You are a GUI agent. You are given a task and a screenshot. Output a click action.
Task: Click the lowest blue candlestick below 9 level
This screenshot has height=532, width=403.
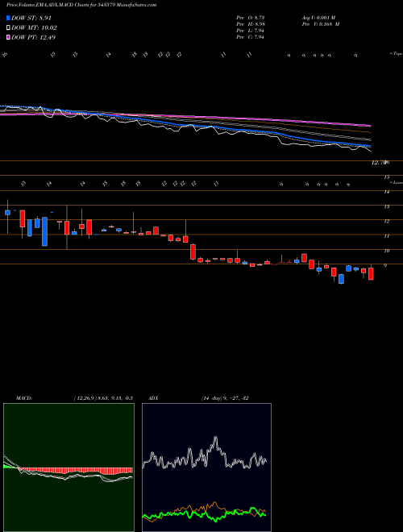click(341, 279)
